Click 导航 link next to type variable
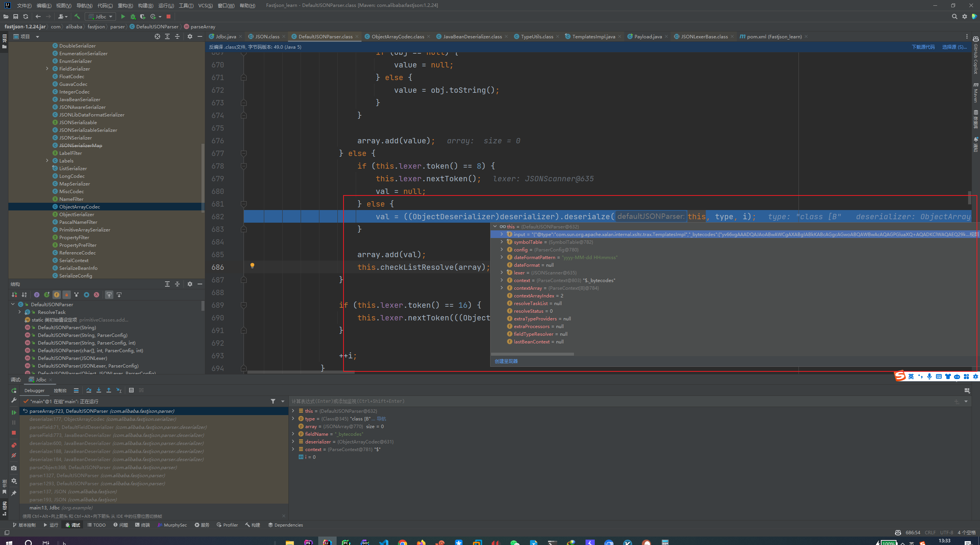This screenshot has width=980, height=545. click(x=381, y=419)
